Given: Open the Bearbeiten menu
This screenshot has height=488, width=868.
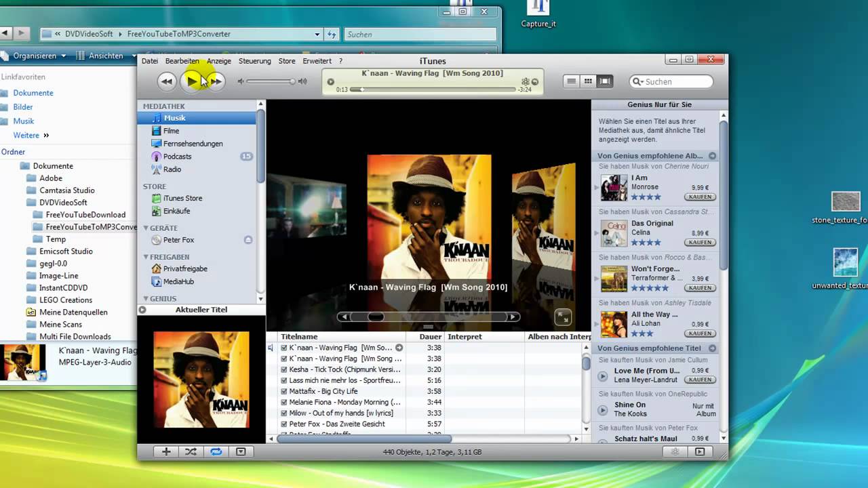Looking at the screenshot, I should click(182, 61).
